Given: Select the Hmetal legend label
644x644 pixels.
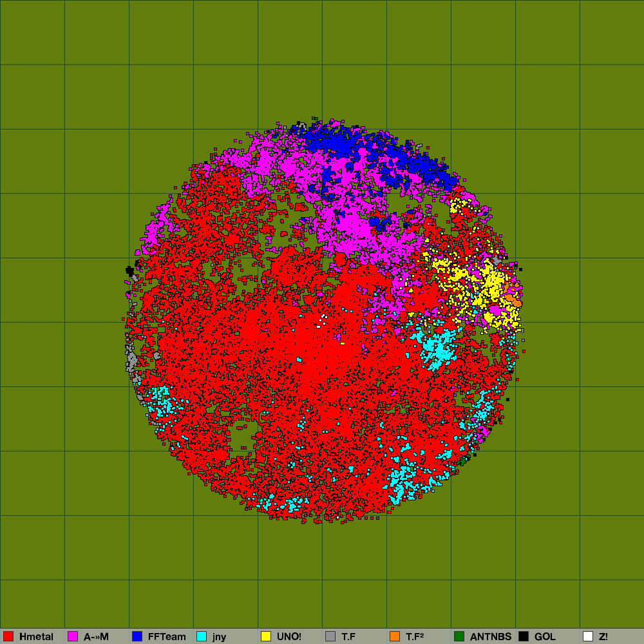Looking at the screenshot, I should (x=36, y=637).
